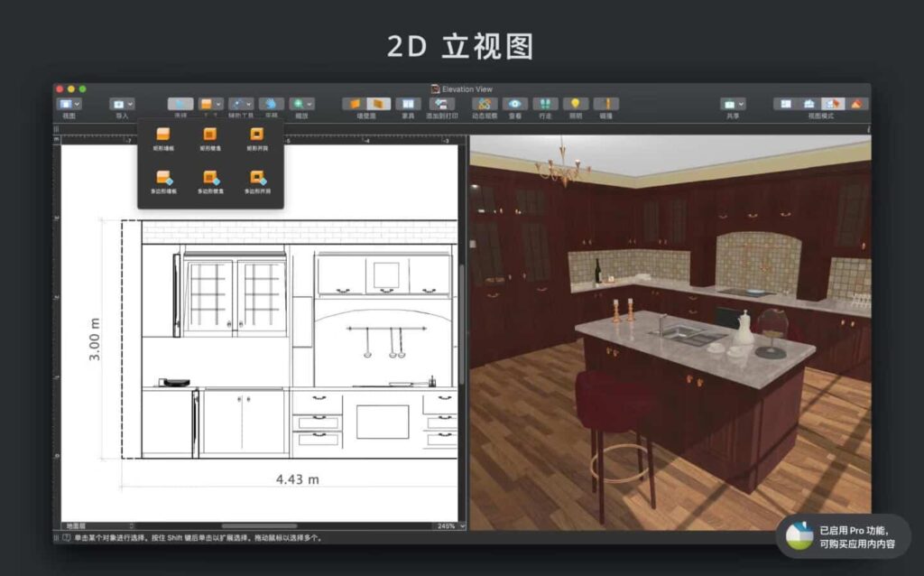Click the 动态观察 orbit tool

pyautogui.click(x=484, y=106)
